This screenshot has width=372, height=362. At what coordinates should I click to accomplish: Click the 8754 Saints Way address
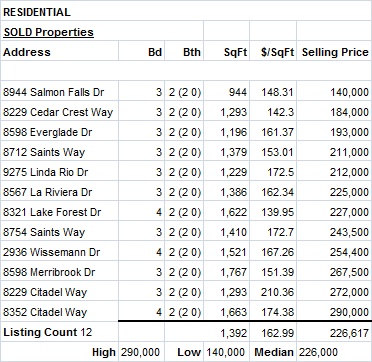click(44, 232)
